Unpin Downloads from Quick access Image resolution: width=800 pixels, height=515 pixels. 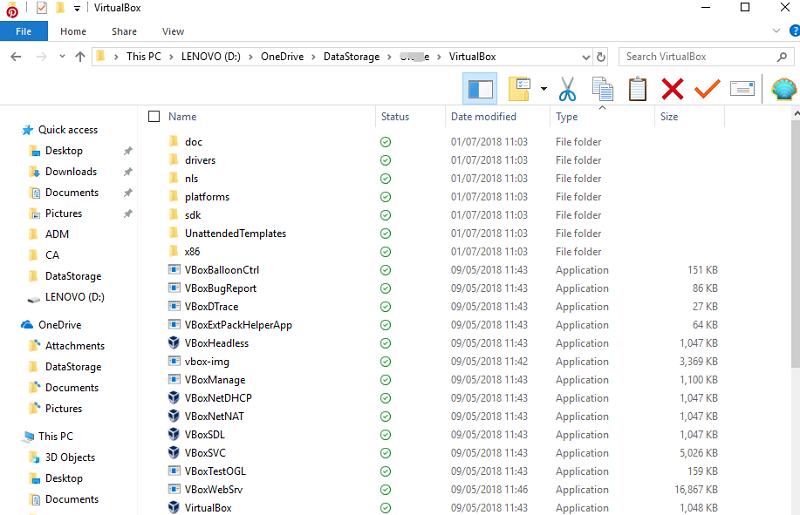point(128,171)
